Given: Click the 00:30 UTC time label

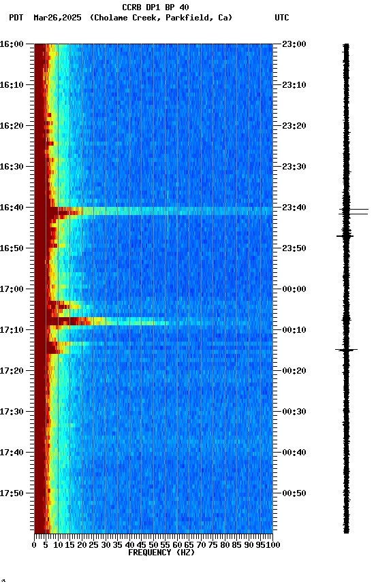Looking at the screenshot, I should click(294, 412).
